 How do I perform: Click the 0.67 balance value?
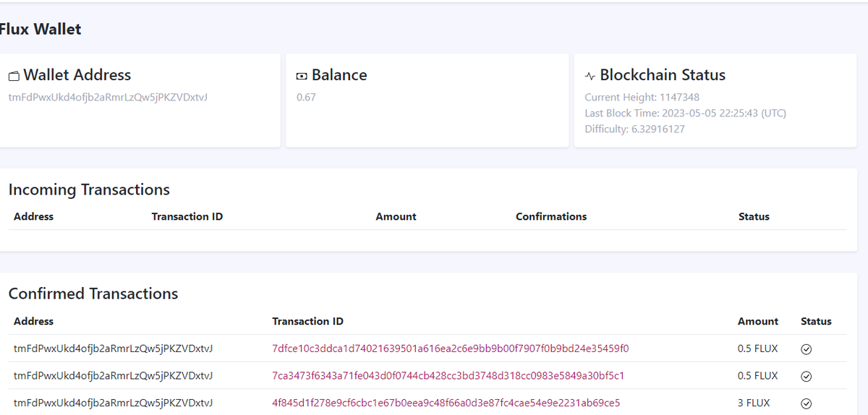pos(306,97)
